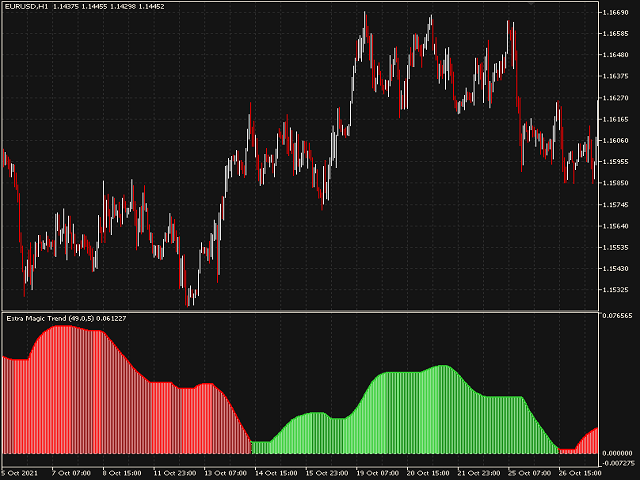
Task: Click the 1.16270 price axis label
Action: point(616,98)
